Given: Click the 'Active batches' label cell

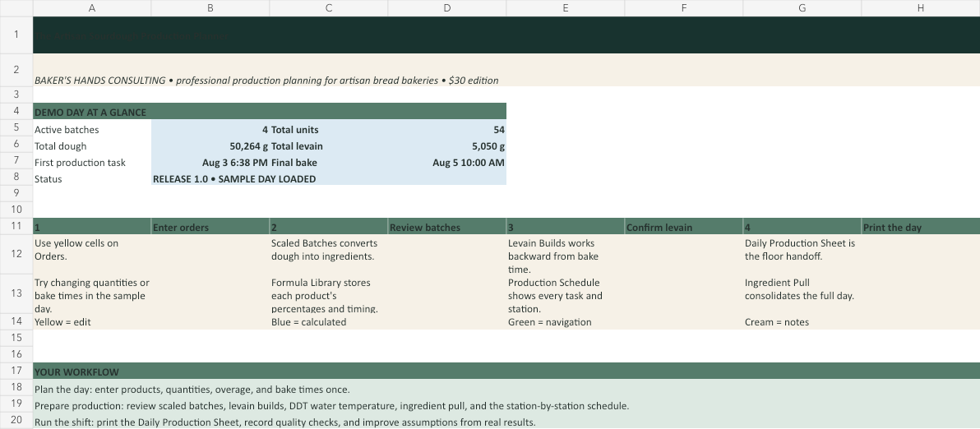Looking at the screenshot, I should (x=92, y=129).
